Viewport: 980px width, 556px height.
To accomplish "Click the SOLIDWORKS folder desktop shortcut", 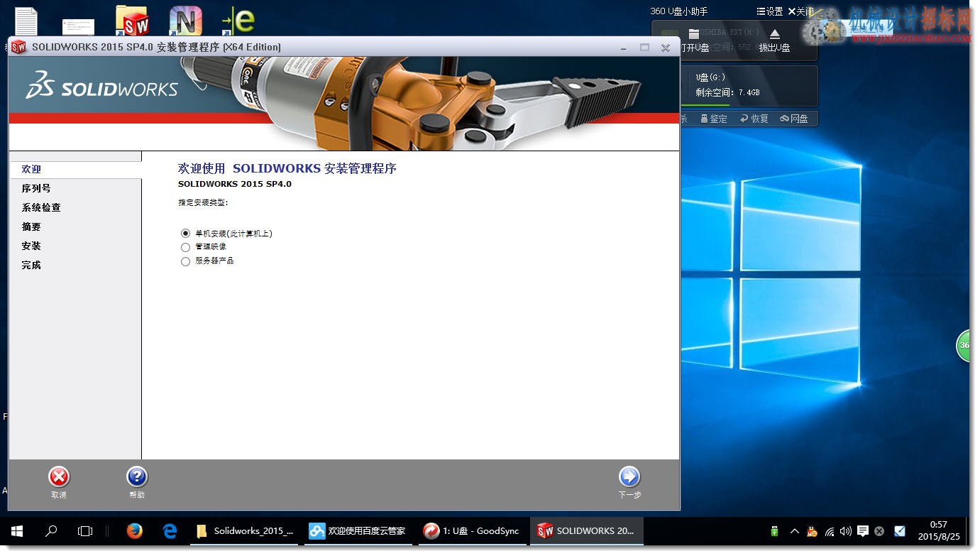I will pos(132,21).
